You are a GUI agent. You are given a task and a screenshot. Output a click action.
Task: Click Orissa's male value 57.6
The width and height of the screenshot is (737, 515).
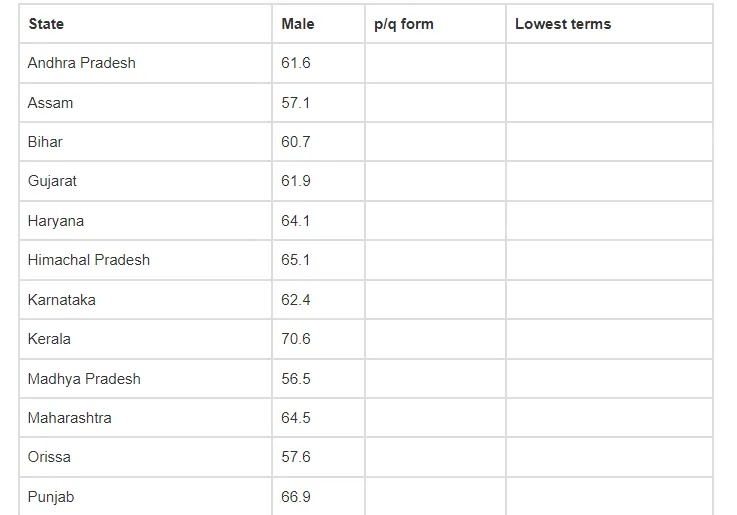(x=296, y=457)
